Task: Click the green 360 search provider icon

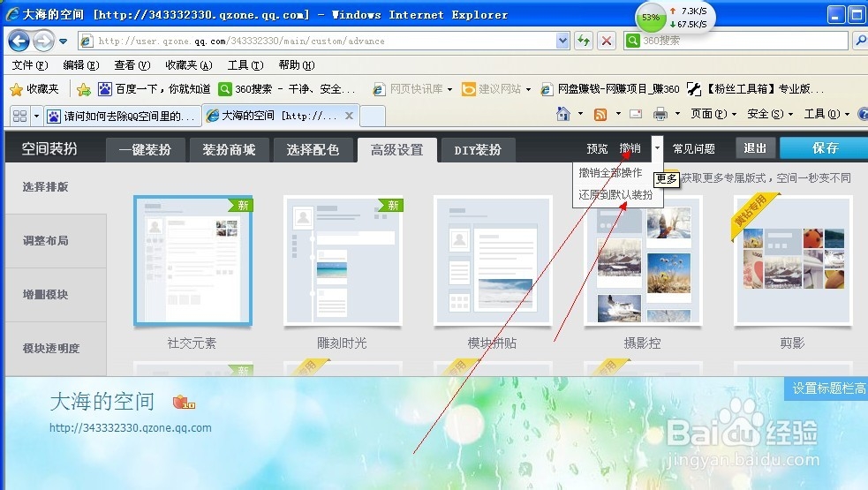Action: (x=632, y=41)
